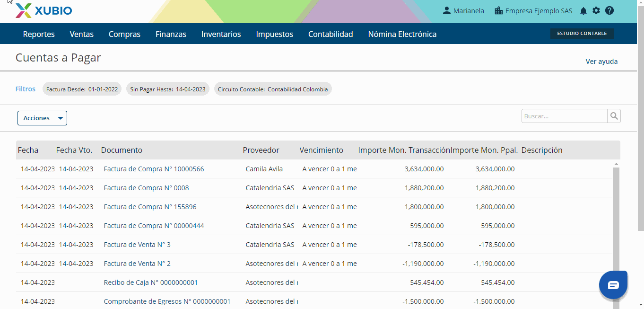Open the Reportes menu
Screen dimensions: 644x309
click(x=39, y=34)
